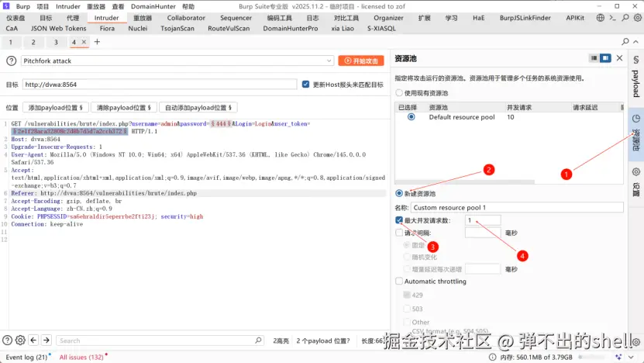Switch side panel to compact layout icon
The width and height of the screenshot is (644, 363).
point(594,58)
